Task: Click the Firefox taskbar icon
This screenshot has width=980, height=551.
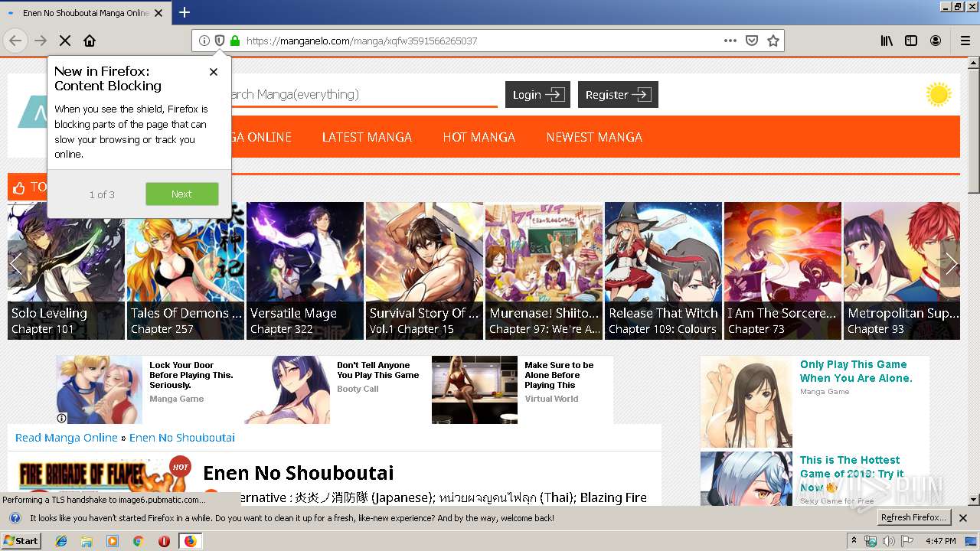Action: (x=190, y=541)
